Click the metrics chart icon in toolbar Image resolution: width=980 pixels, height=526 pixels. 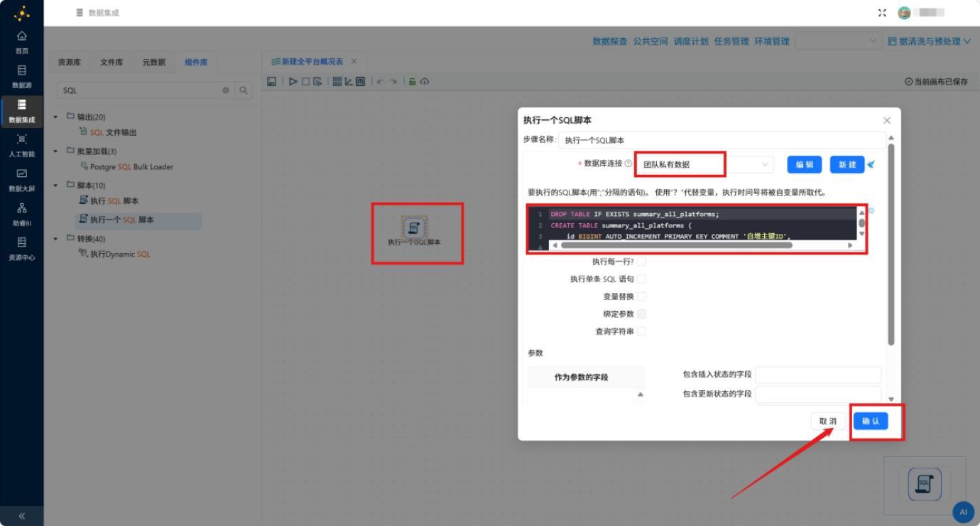click(349, 82)
